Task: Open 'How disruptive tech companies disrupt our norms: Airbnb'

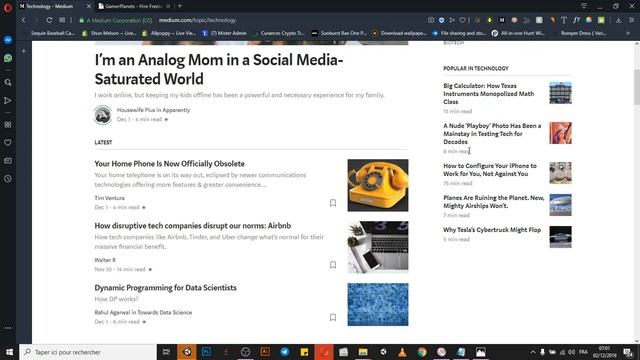Action: click(x=193, y=226)
